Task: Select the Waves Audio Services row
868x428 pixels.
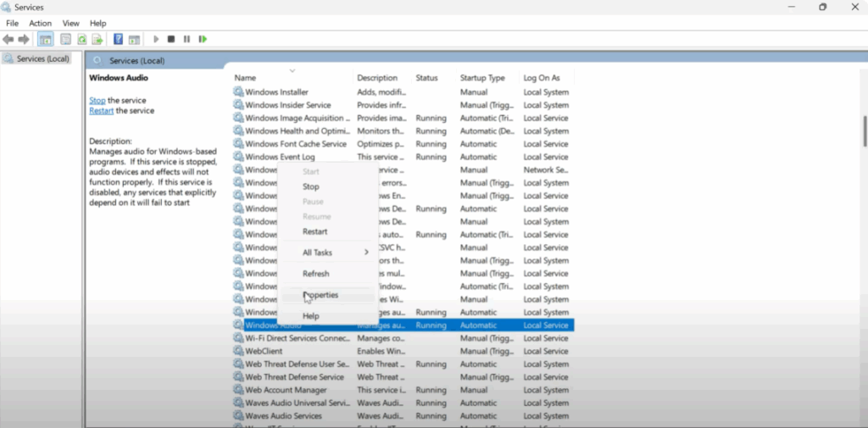Action: tap(403, 416)
